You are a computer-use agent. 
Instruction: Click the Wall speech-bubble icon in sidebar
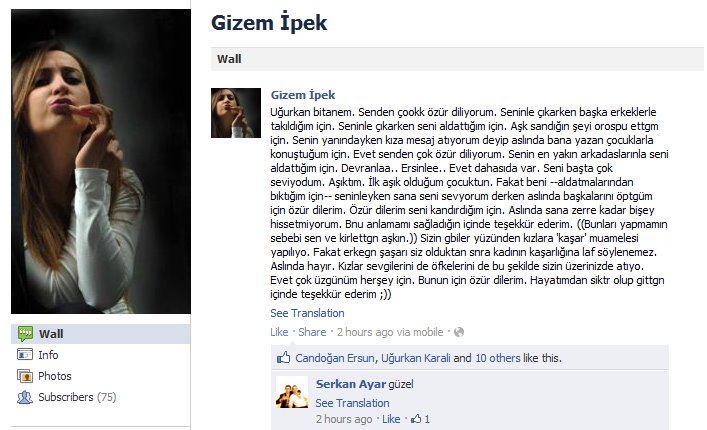click(25, 334)
